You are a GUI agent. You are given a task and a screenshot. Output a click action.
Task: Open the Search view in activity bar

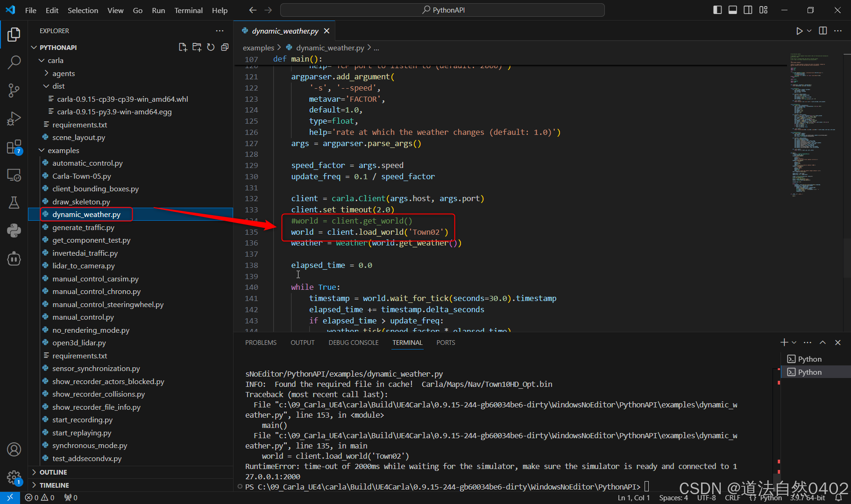coord(14,62)
